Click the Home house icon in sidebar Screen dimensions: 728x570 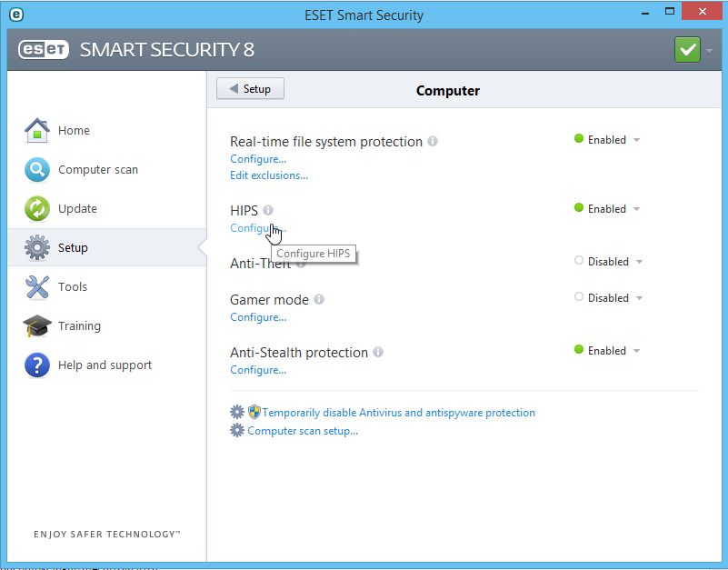[36, 130]
